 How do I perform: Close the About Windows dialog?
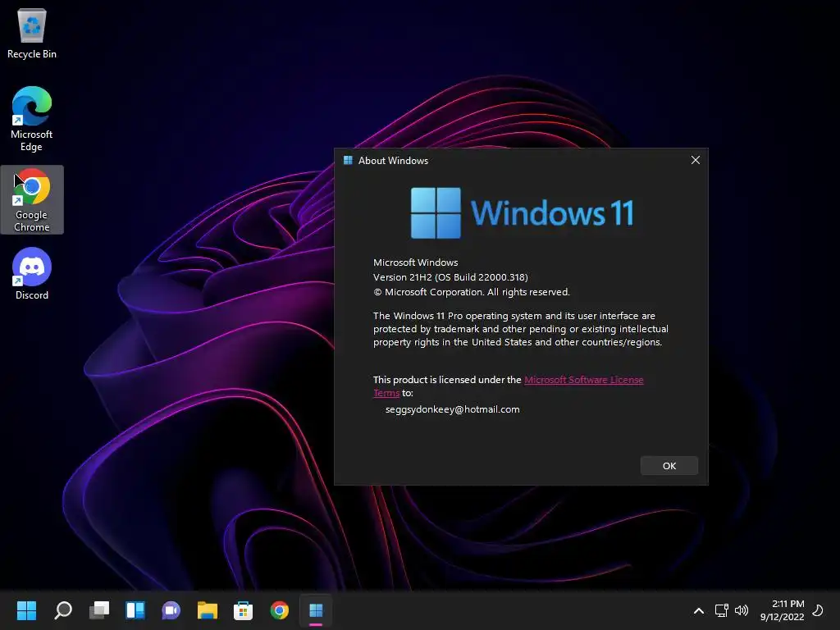pos(696,160)
